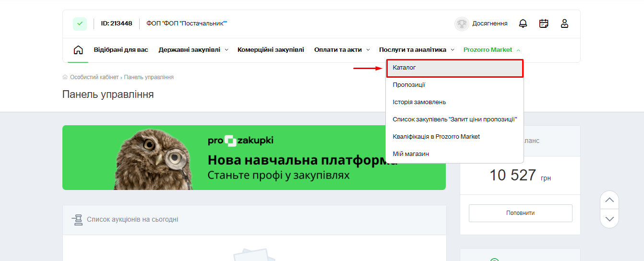The width and height of the screenshot is (644, 261).
Task: Open the Відібрані для вас link
Action: coord(121,50)
